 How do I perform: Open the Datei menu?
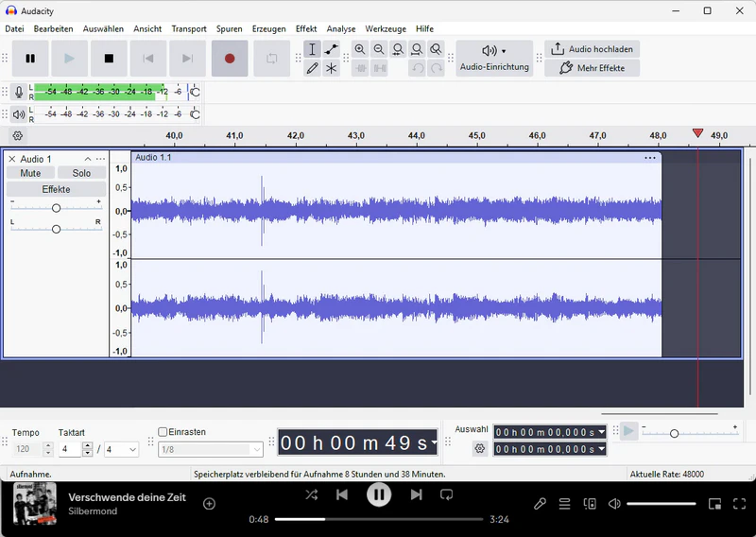coord(14,29)
